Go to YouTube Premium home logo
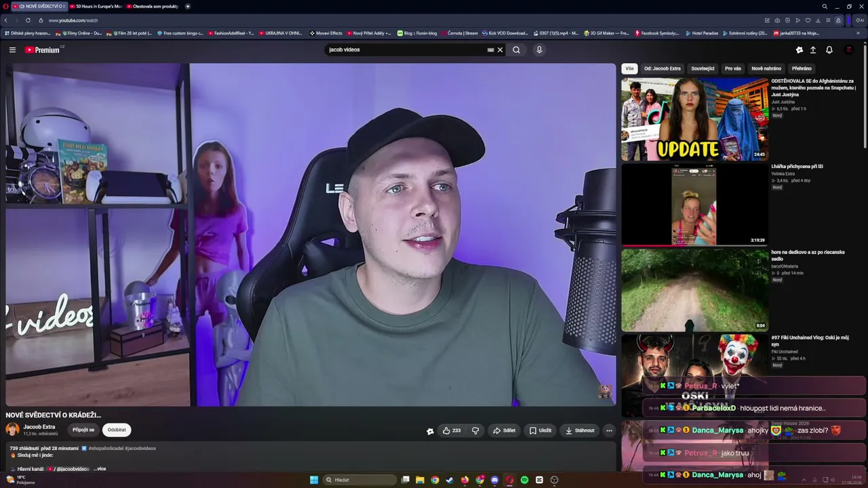Viewport: 868px width, 488px height. tap(43, 49)
